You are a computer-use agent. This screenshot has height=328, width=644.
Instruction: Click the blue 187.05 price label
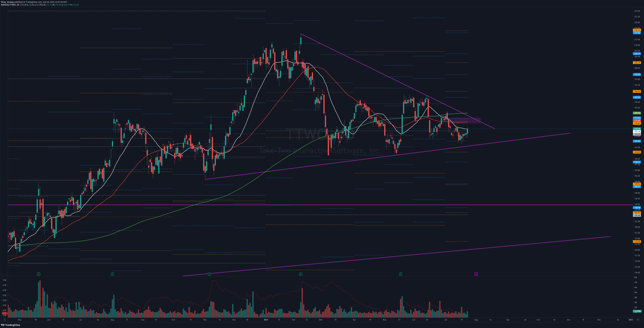coord(637,97)
